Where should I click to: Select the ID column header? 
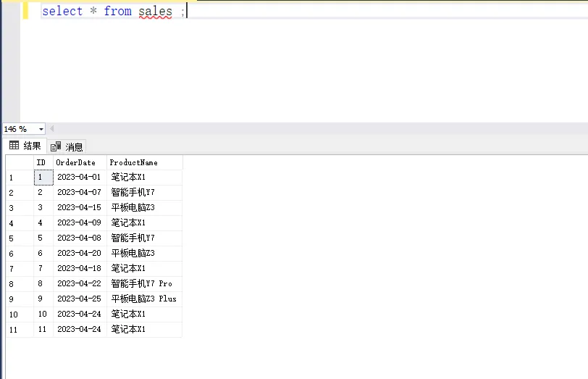click(x=43, y=162)
